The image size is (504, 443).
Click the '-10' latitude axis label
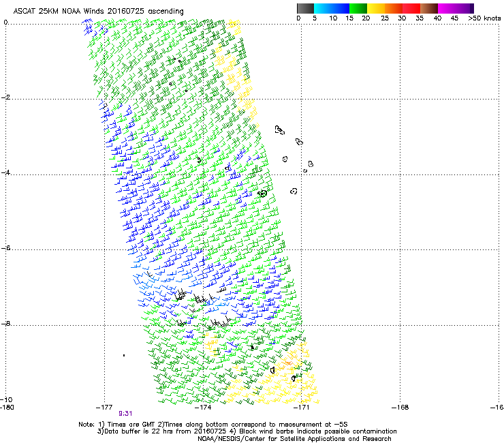pos(6,399)
